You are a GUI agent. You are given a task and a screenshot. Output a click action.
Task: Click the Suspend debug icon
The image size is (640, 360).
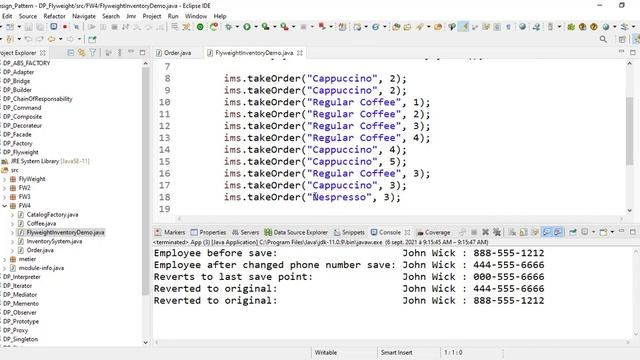(103, 27)
